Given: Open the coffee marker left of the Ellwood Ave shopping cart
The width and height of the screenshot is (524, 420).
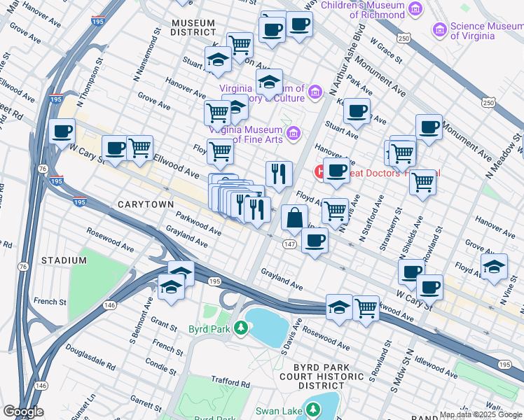Looking at the screenshot, I should coord(115,149).
